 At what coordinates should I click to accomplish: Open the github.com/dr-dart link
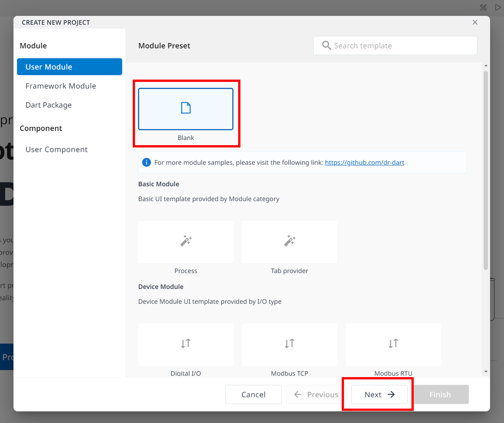(x=364, y=163)
